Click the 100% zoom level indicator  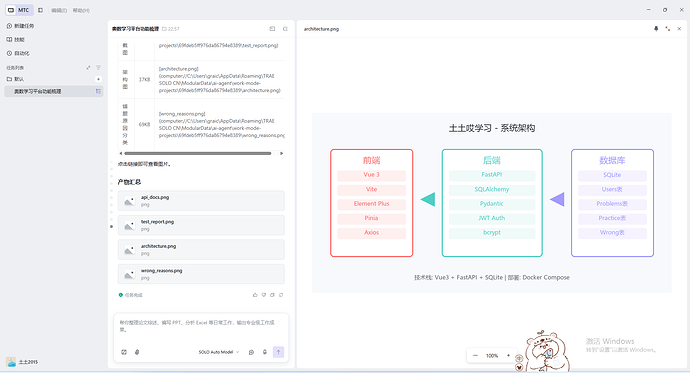tap(492, 356)
